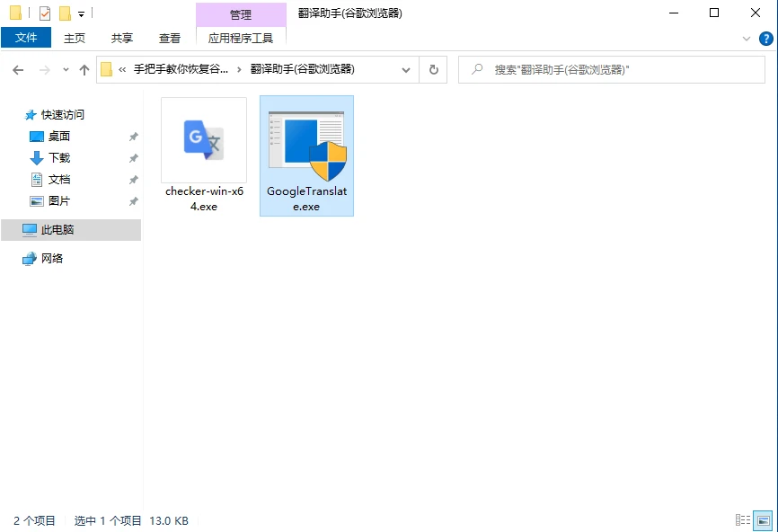Click the folder icon in title bar
This screenshot has width=778, height=532.
click(15, 13)
